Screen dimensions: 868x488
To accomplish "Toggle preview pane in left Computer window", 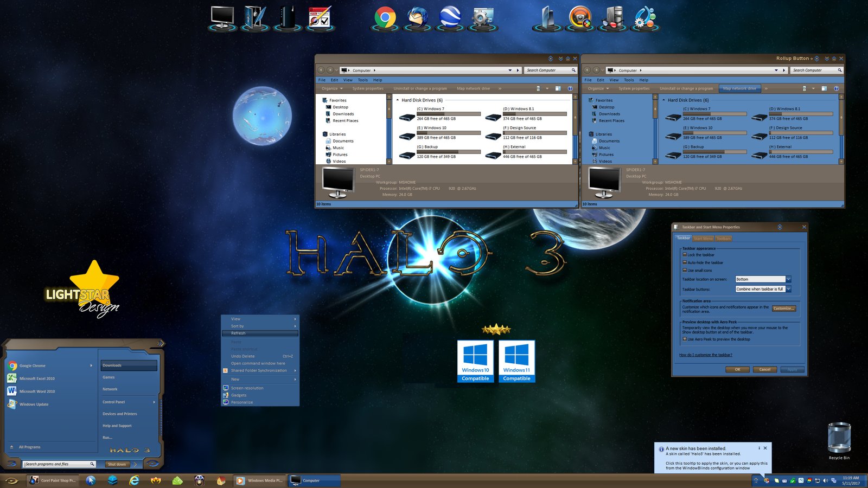I will point(558,88).
